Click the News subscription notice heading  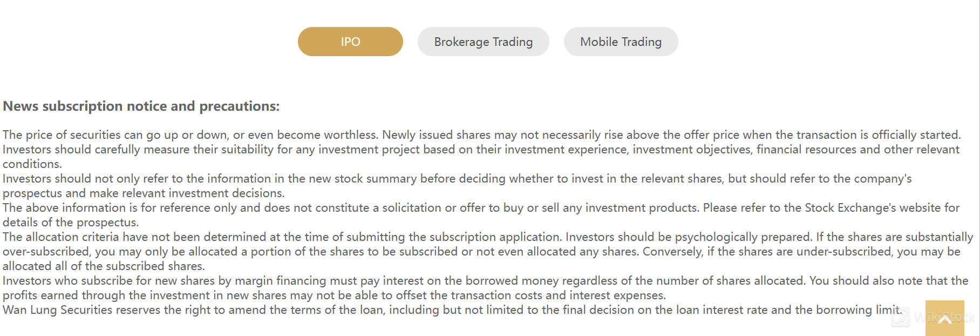click(141, 106)
